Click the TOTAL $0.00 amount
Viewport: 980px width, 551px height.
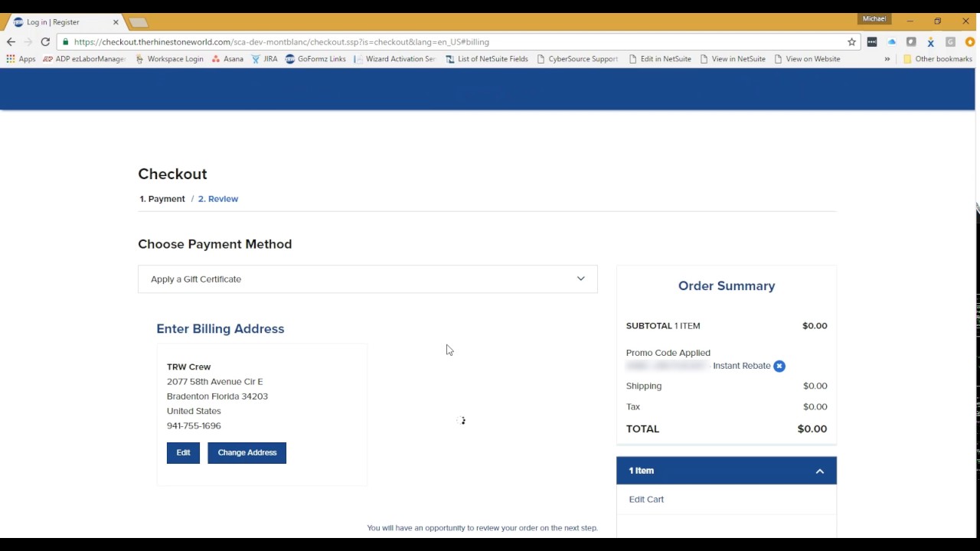[812, 429]
